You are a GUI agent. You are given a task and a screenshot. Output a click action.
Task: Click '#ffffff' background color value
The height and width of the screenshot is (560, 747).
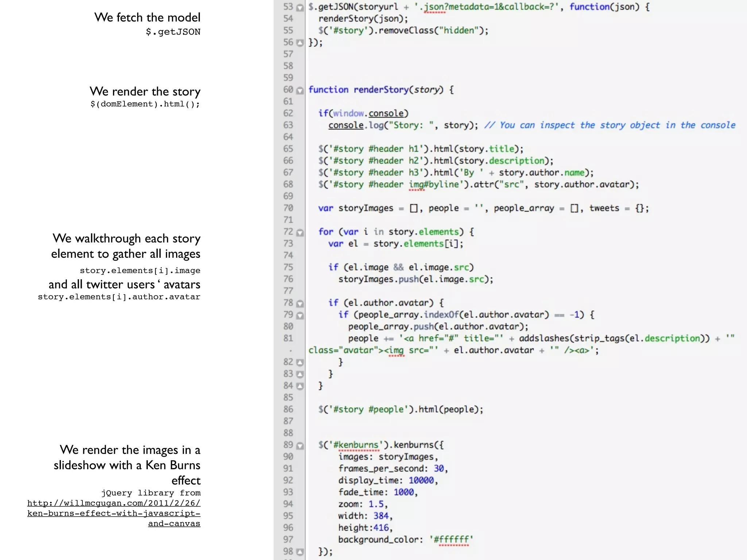pos(451,540)
